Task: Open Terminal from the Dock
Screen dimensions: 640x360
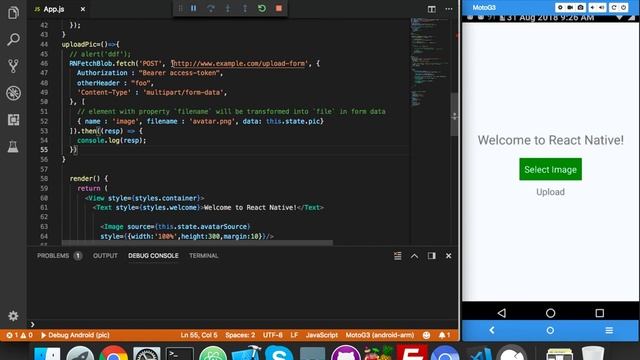Action: pyautogui.click(x=180, y=353)
